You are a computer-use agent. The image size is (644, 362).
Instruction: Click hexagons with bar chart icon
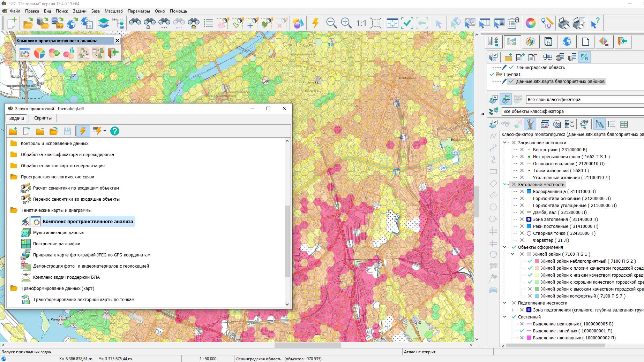coord(69,53)
